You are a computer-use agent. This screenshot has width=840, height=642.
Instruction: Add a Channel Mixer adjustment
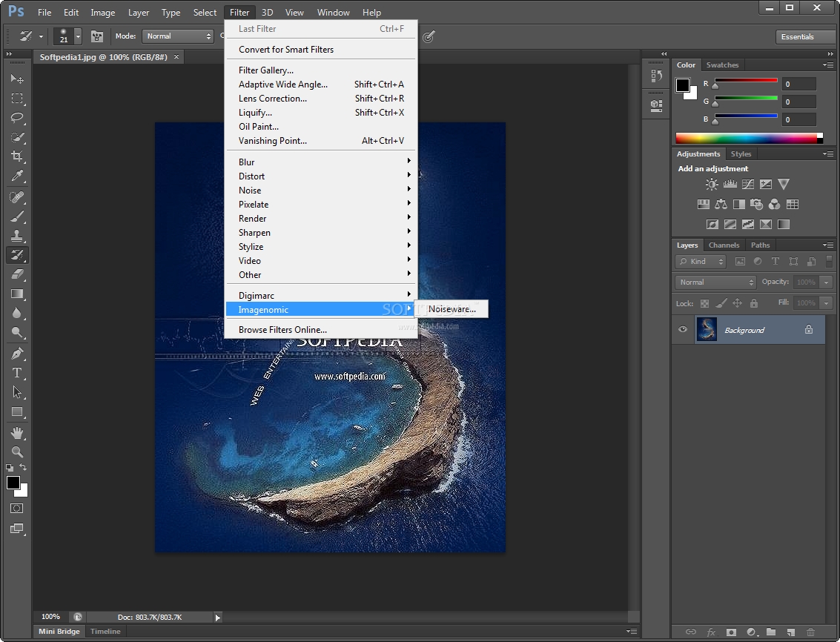pos(774,204)
